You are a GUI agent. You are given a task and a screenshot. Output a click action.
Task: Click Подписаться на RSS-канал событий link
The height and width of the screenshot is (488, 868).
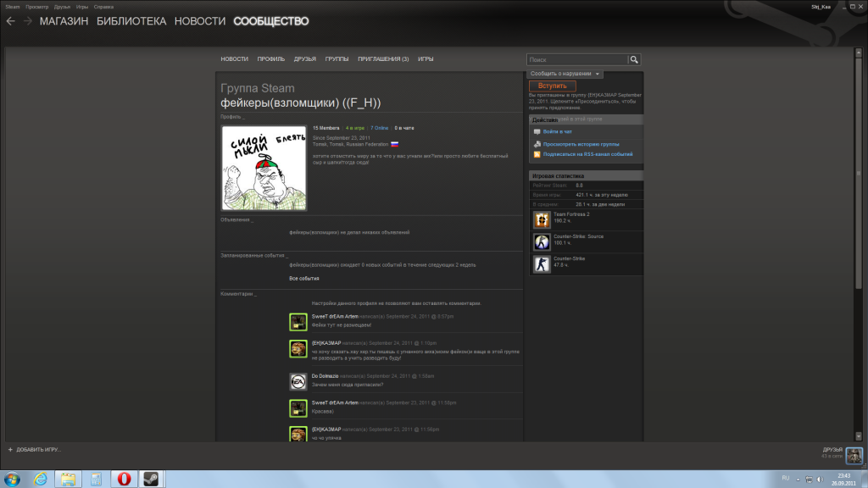click(588, 154)
